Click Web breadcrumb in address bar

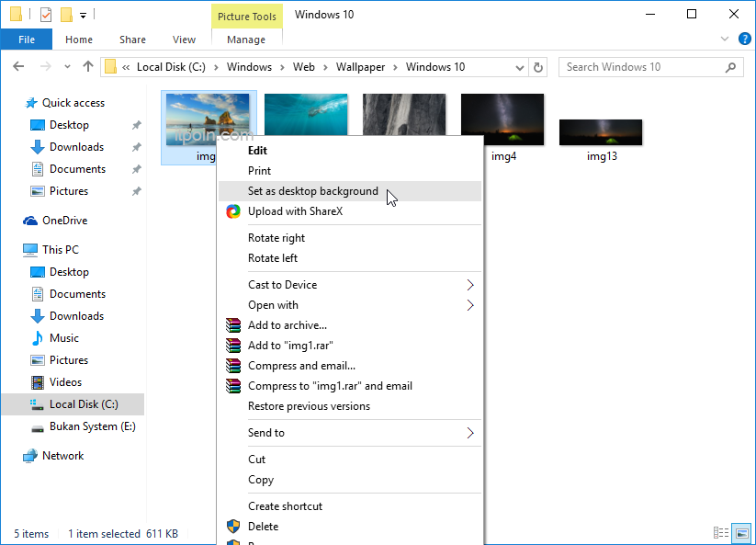coord(304,67)
